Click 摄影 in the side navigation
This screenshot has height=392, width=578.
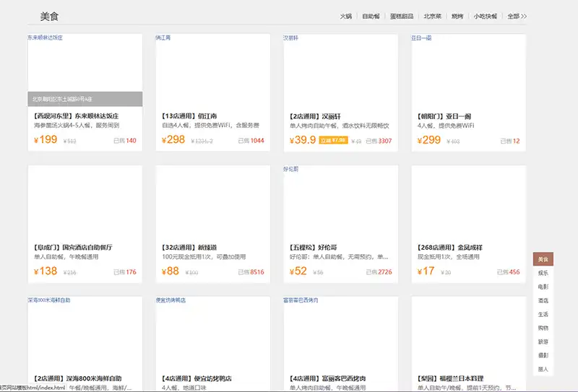pos(543,355)
